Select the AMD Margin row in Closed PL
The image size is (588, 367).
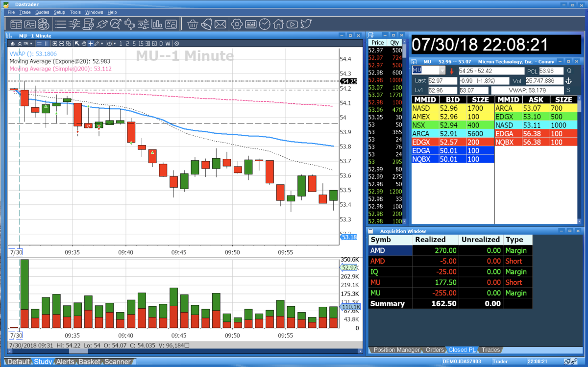click(450, 250)
